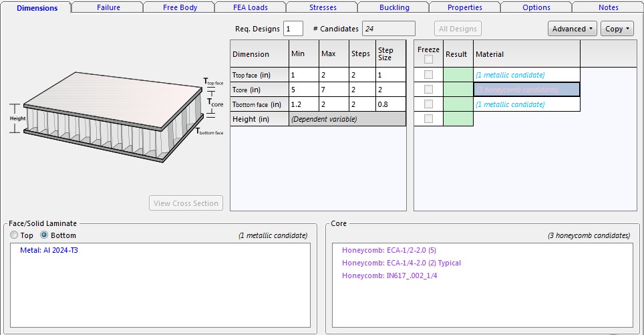Click the Dimension column header
This screenshot has width=644, height=335.
coord(259,54)
